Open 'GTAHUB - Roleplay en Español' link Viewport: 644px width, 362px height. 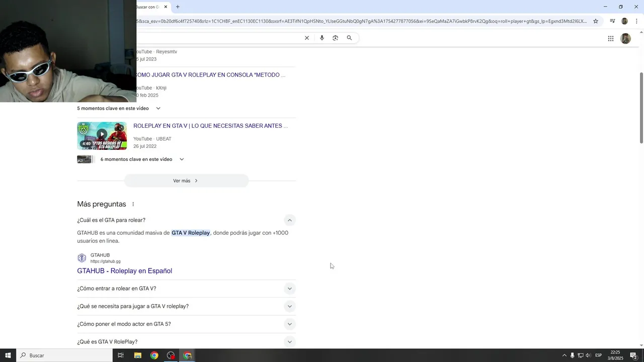click(x=124, y=270)
